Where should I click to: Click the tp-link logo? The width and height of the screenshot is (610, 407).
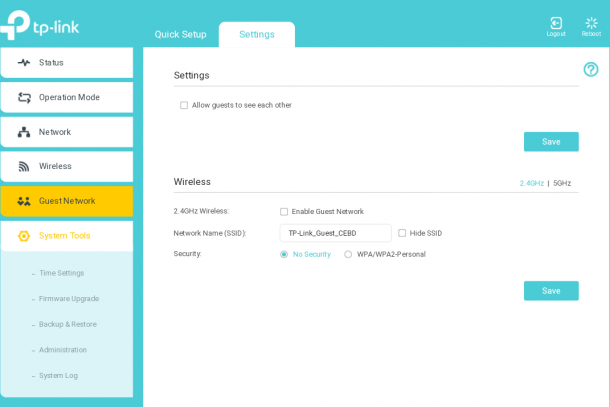coord(40,25)
